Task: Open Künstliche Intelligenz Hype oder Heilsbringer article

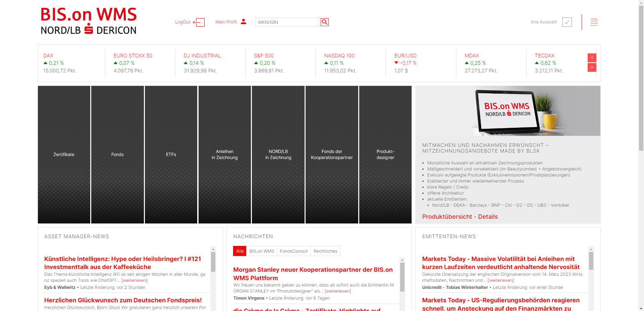Action: point(123,263)
